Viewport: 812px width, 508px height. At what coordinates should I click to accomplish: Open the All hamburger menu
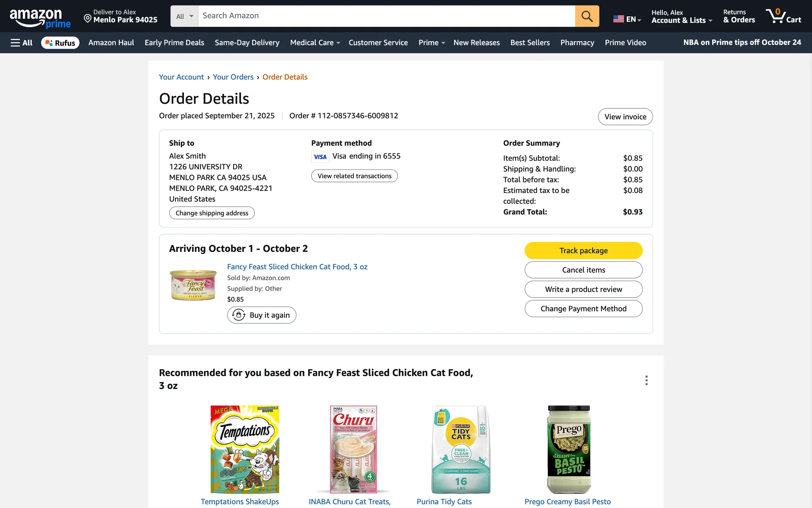pyautogui.click(x=21, y=43)
